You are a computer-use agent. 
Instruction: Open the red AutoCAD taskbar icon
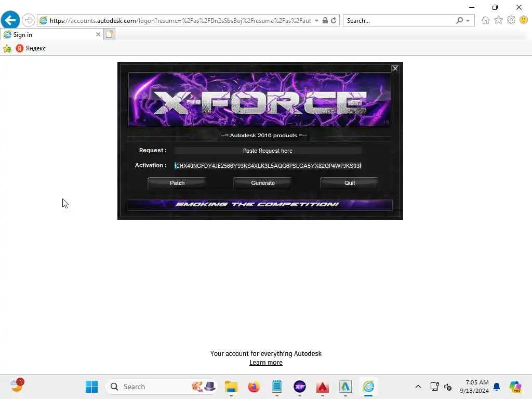322,387
